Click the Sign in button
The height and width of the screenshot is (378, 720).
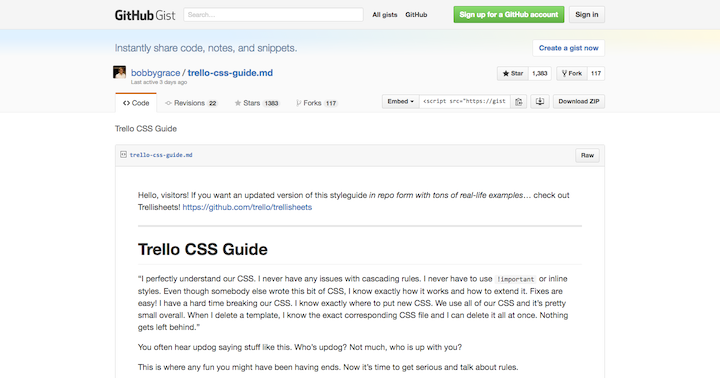pos(587,15)
